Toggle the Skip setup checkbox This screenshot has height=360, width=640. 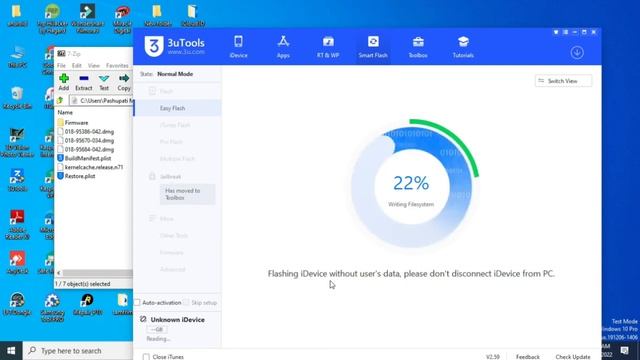click(187, 302)
